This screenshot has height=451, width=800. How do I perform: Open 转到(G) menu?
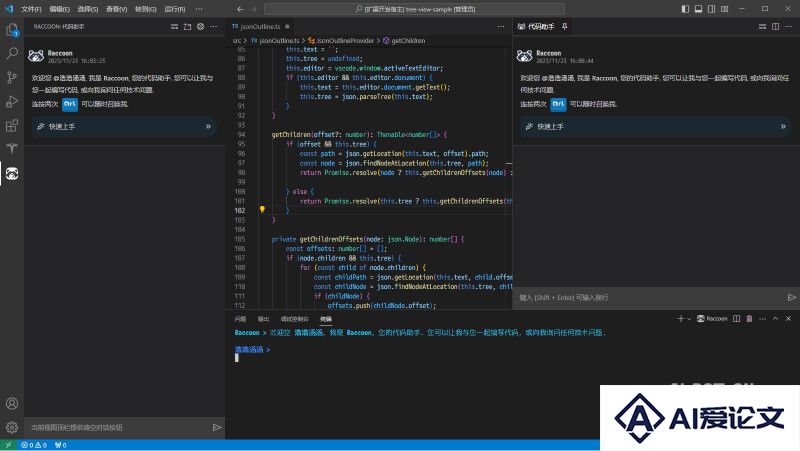coord(145,9)
